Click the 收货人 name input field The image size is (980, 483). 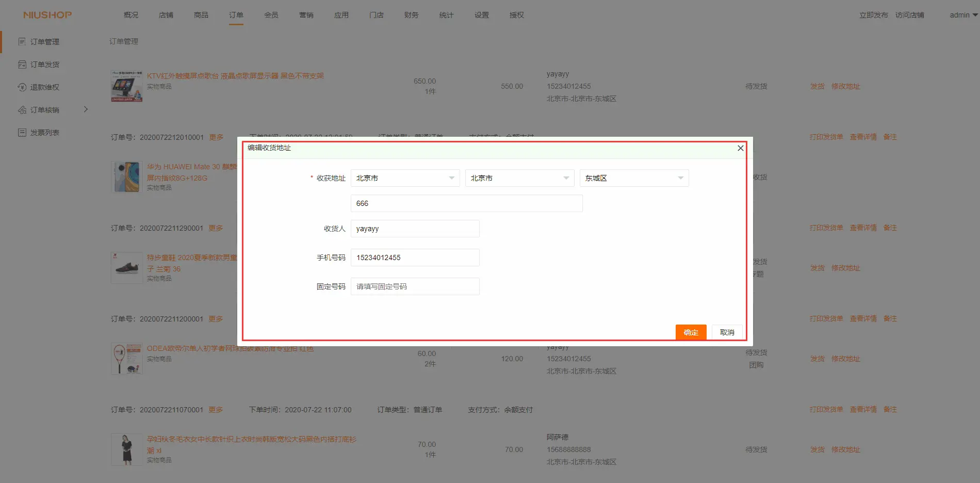(x=415, y=229)
